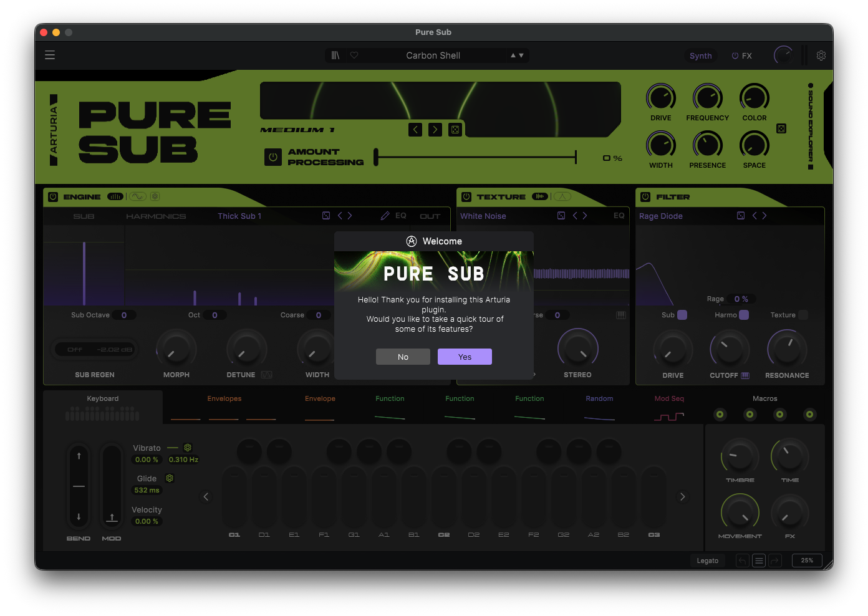This screenshot has height=616, width=868.
Task: Select previous preset with the up arrow
Action: click(513, 55)
